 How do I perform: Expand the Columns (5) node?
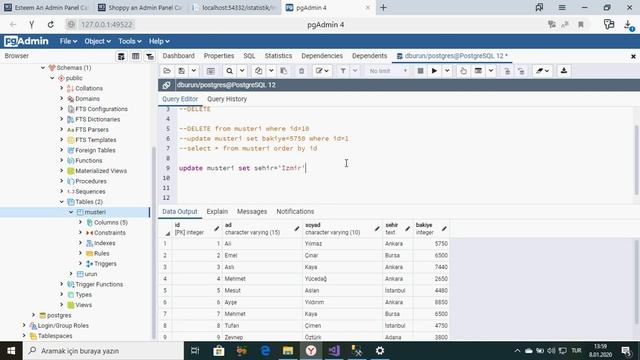80,222
